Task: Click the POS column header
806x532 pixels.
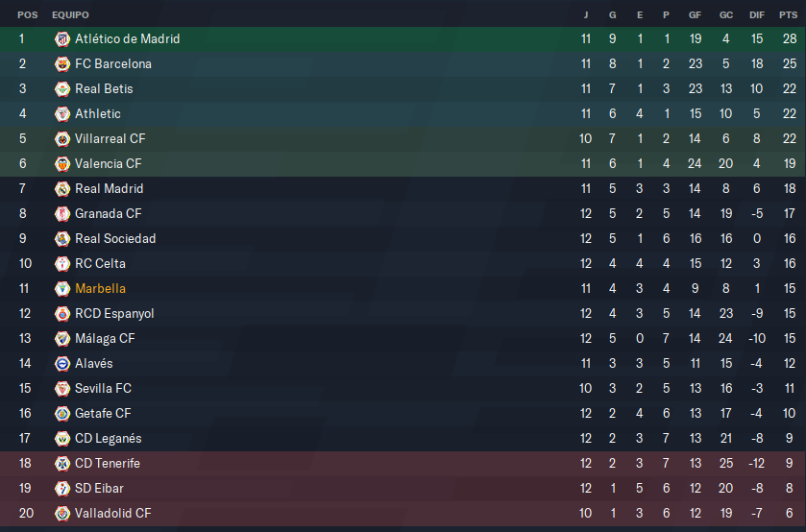Action: pyautogui.click(x=28, y=15)
